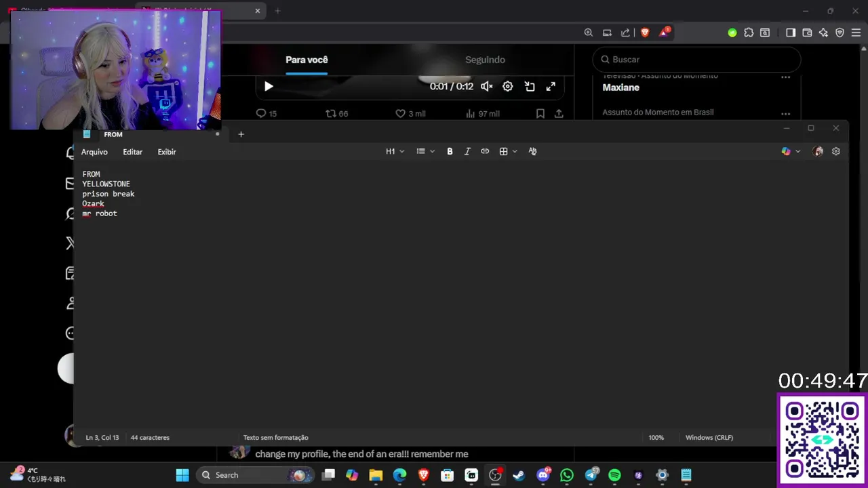Switch to the Para você tab
The image size is (868, 488).
coord(307,60)
